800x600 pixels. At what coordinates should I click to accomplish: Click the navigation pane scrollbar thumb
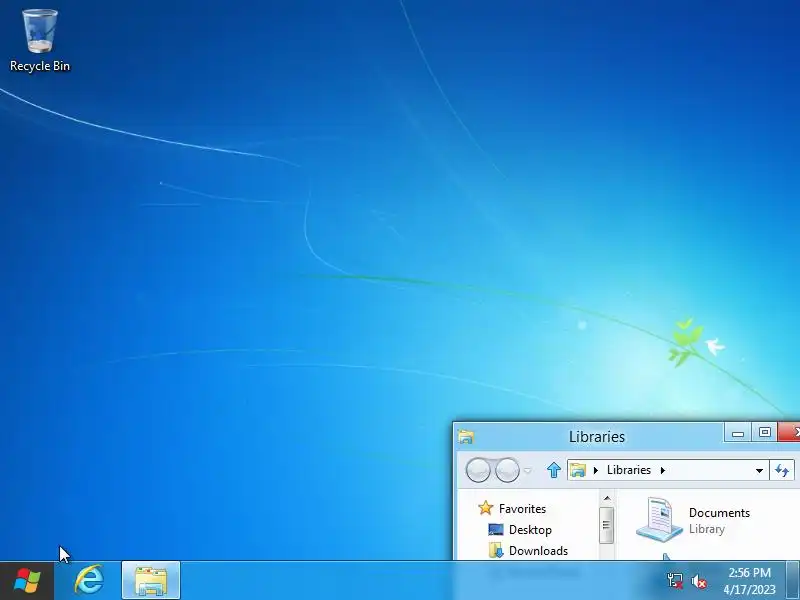click(607, 525)
